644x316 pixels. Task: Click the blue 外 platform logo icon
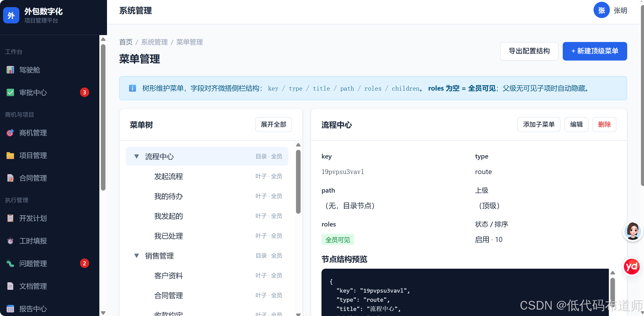click(11, 15)
